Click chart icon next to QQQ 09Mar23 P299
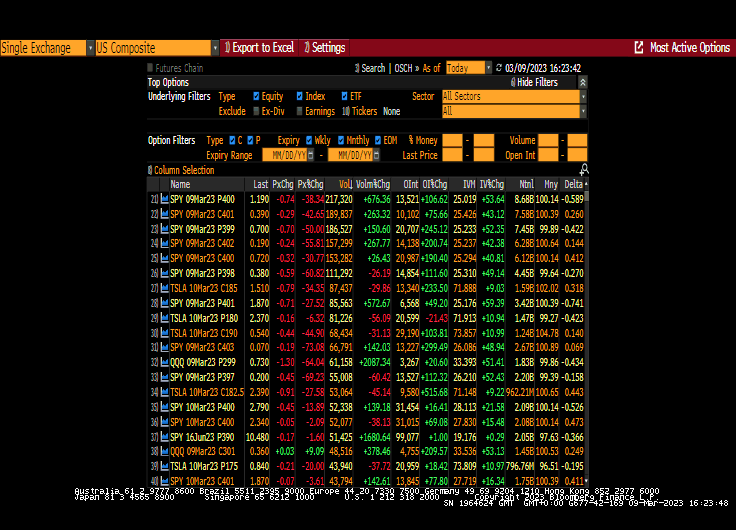Viewport: 736px width, 530px height. pos(165,360)
